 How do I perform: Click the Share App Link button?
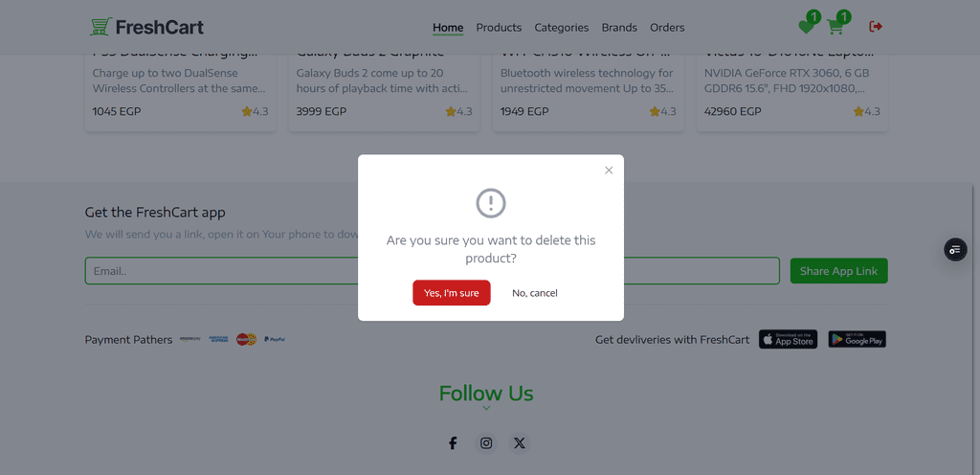838,271
